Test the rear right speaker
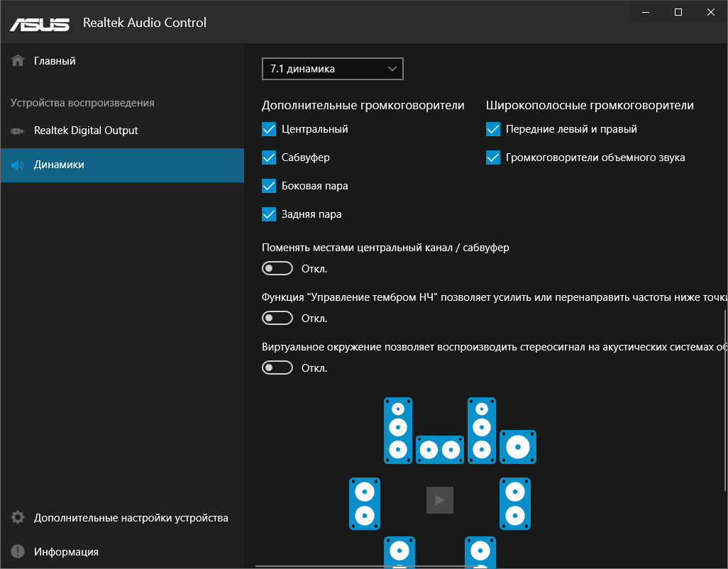Screen dimensions: 728x569 point(480,552)
